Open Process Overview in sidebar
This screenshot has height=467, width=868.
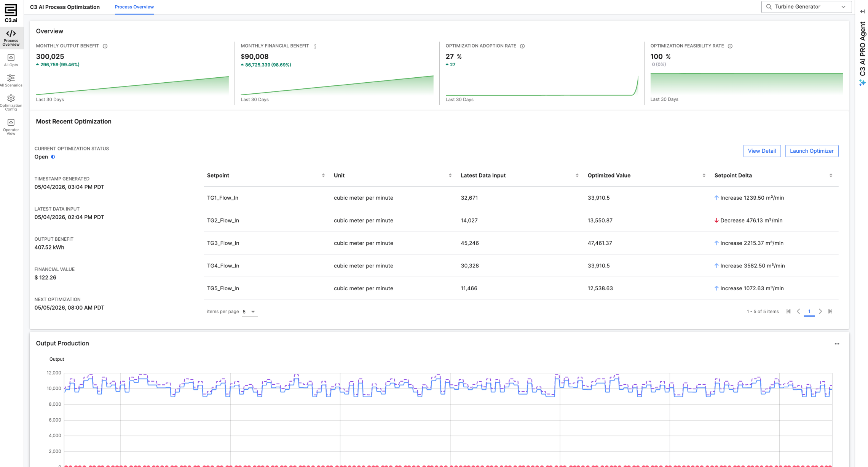[11, 38]
